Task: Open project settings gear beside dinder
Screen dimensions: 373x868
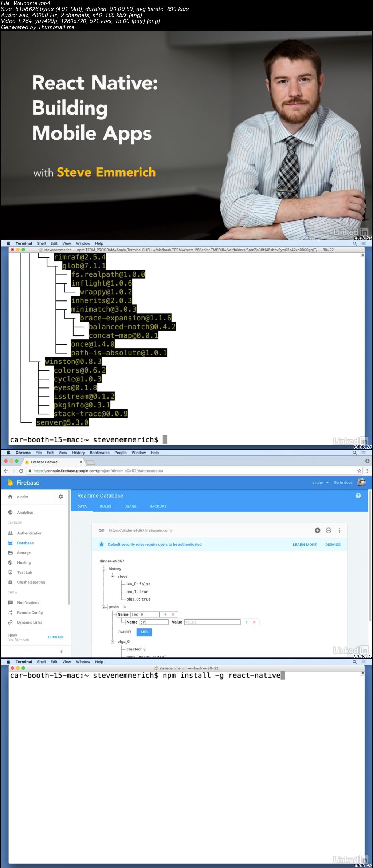Action: coord(60,497)
